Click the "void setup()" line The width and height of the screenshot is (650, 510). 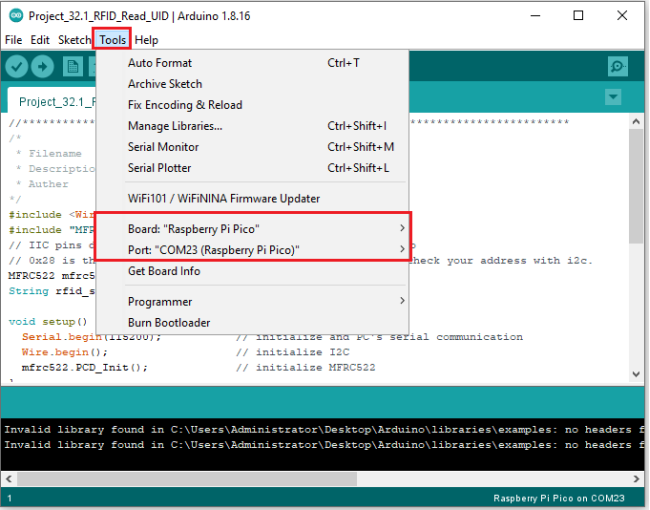pyautogui.click(x=48, y=322)
